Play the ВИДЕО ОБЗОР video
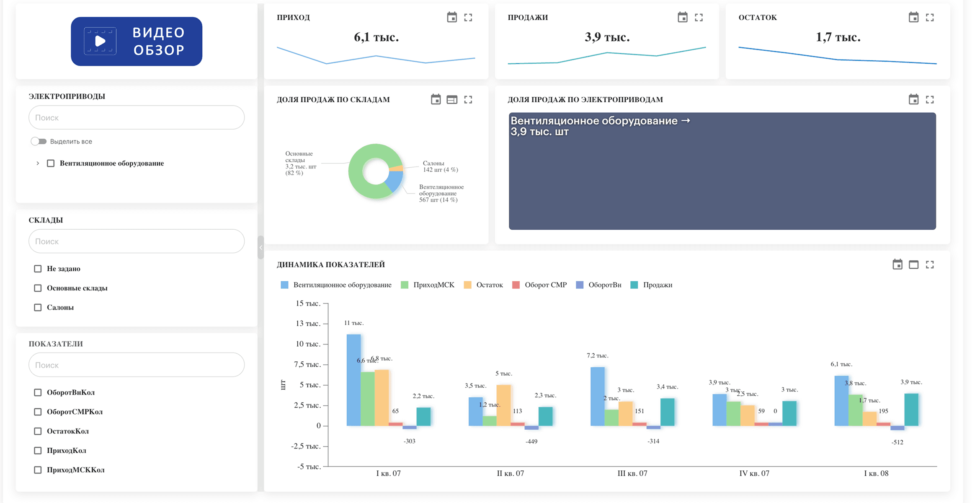 coord(137,41)
